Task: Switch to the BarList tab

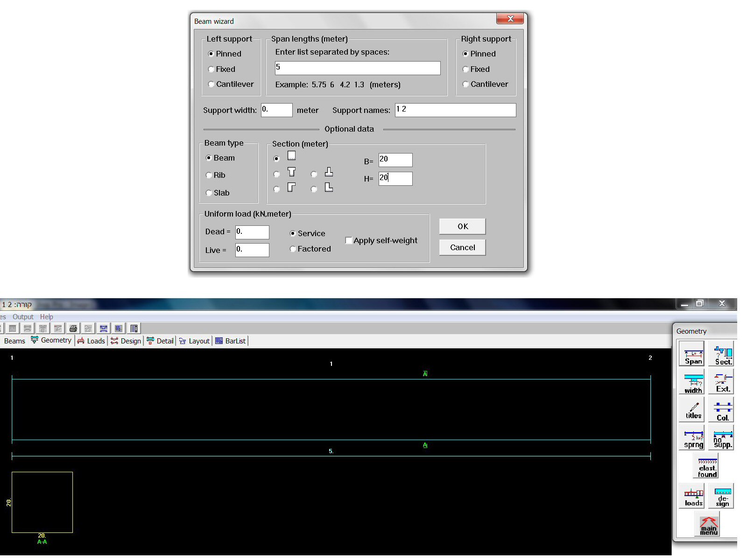Action: click(230, 341)
